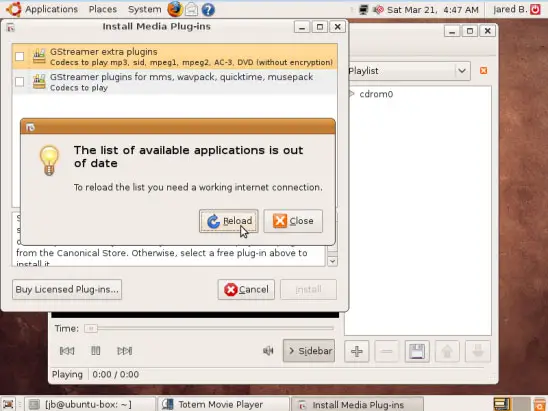Expand the cdrom0 playlist entry
The width and height of the screenshot is (548, 411).
[352, 94]
